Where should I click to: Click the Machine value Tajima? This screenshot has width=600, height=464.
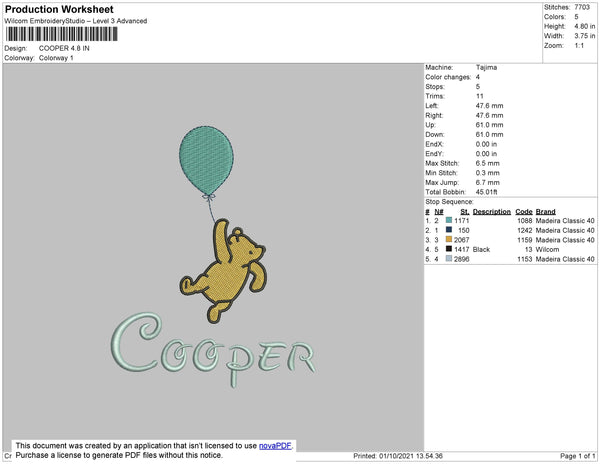click(x=486, y=67)
